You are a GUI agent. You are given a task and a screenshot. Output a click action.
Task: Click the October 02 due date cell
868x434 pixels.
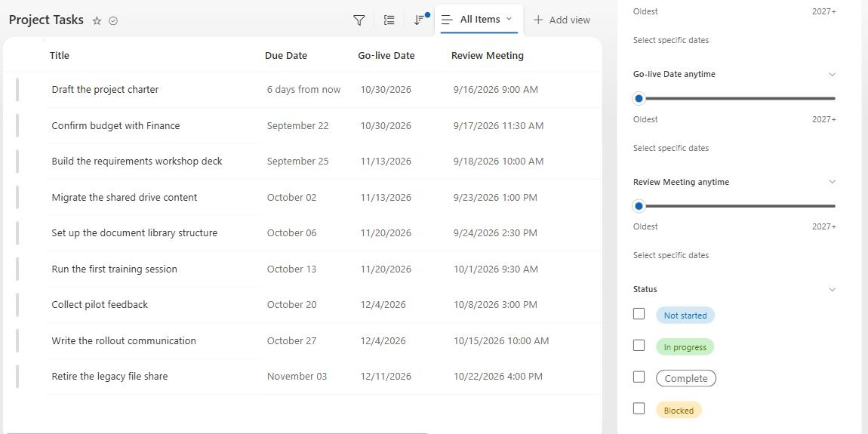click(292, 197)
